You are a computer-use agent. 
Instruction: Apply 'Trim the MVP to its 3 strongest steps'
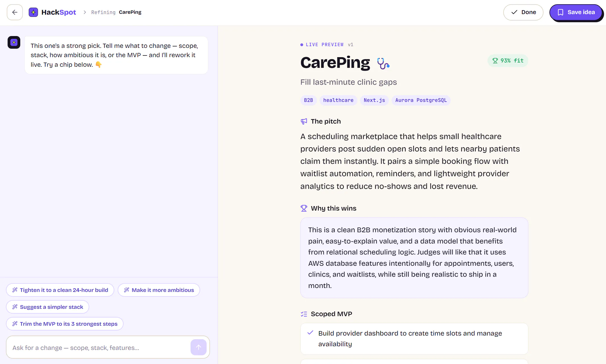tap(65, 324)
